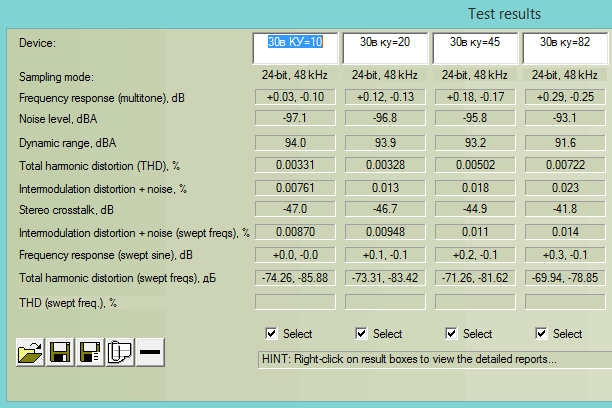This screenshot has height=408, width=612.
Task: Click the 'Noise level, dBA' row label
Action: tap(58, 119)
